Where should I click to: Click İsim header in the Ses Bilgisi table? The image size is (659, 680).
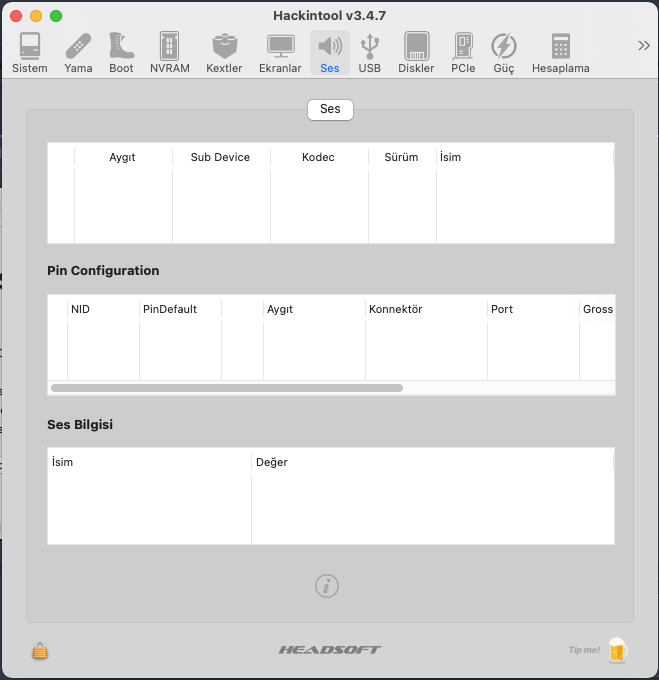[149, 462]
